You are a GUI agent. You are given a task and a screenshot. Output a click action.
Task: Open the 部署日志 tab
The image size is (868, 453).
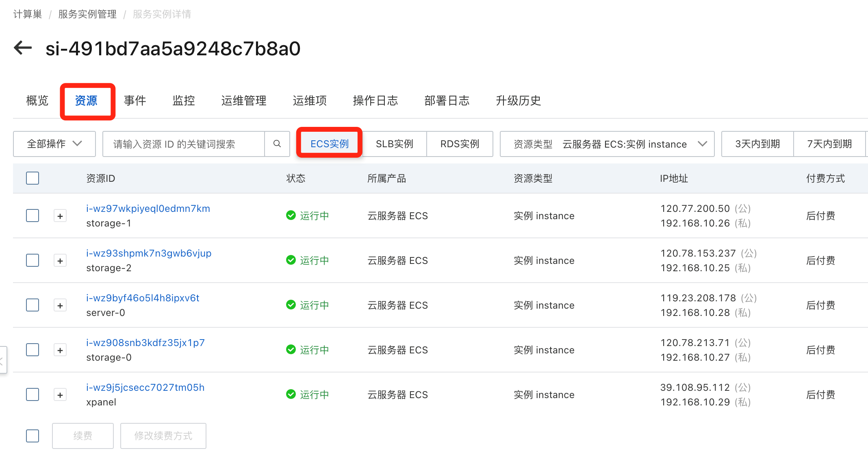[x=447, y=100]
